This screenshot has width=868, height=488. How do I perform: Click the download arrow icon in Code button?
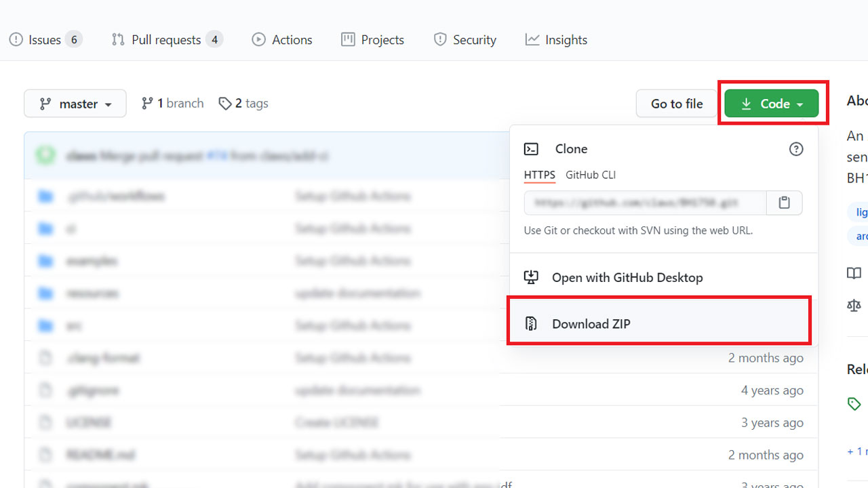point(746,104)
